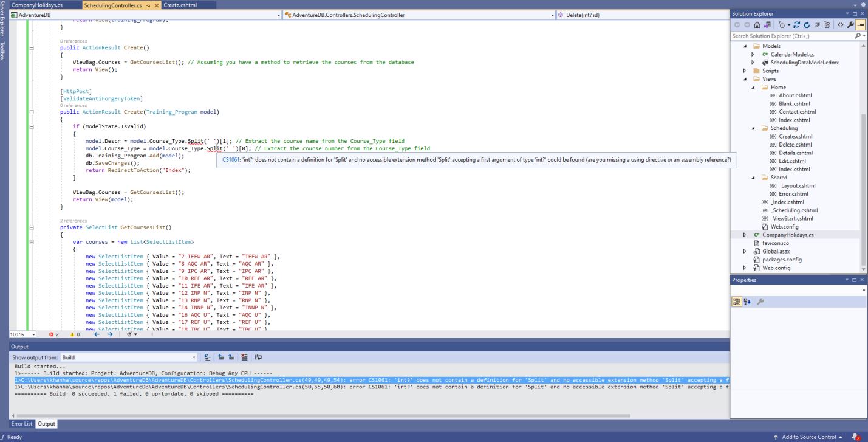Screen dimensions: 868x442
Task: Clear all text in the Output window
Action: [x=244, y=357]
